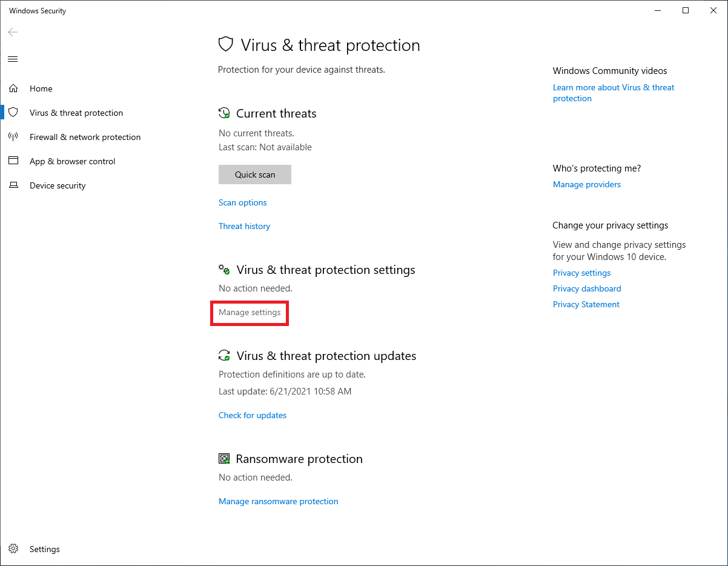This screenshot has height=566, width=728.
Task: Click the Ransomware protection icon
Action: pos(224,459)
